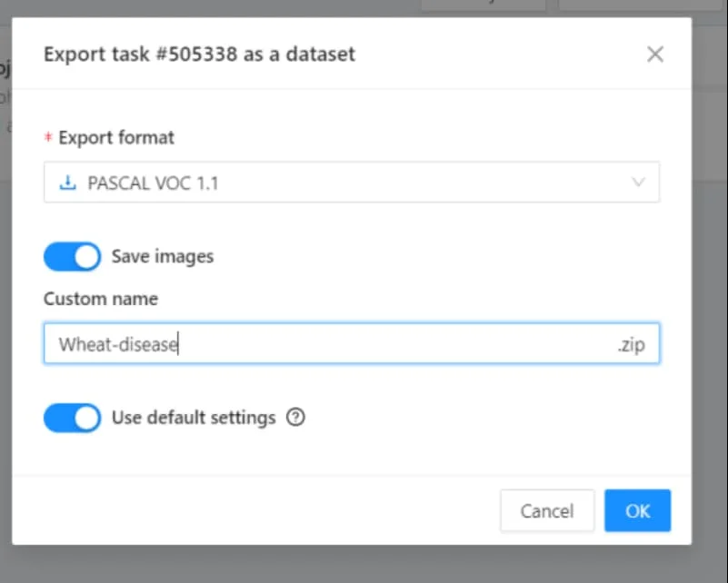
Task: Click the red asterisk beside Export format
Action: tap(48, 137)
